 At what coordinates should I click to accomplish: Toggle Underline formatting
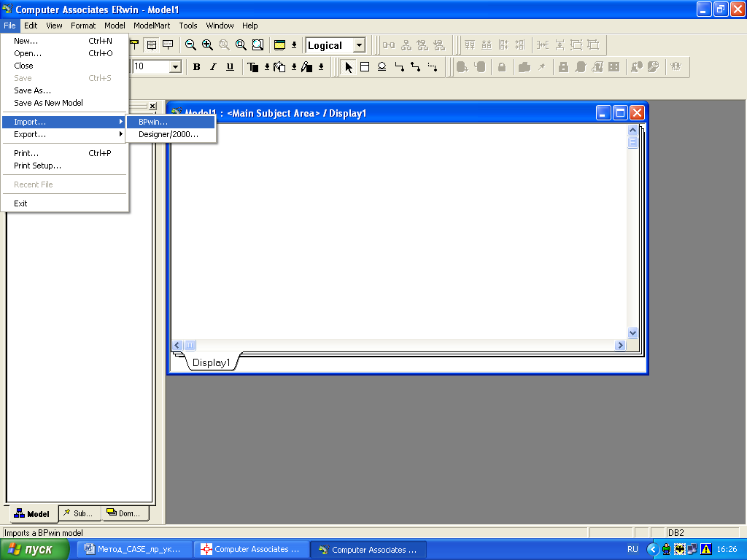pyautogui.click(x=230, y=67)
